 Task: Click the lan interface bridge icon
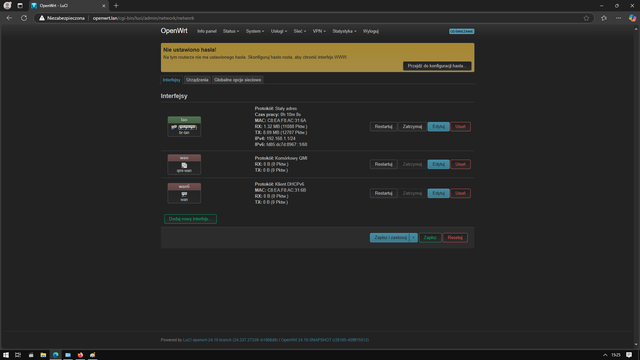[x=184, y=127]
